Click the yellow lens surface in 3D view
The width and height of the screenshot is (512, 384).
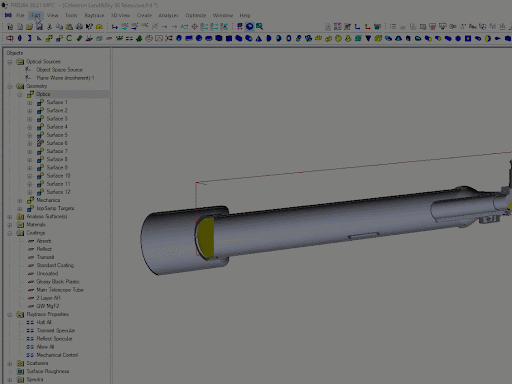tap(207, 237)
